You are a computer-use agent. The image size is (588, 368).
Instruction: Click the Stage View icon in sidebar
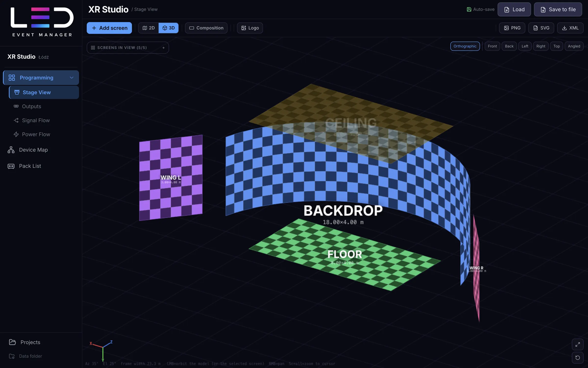[x=17, y=92]
